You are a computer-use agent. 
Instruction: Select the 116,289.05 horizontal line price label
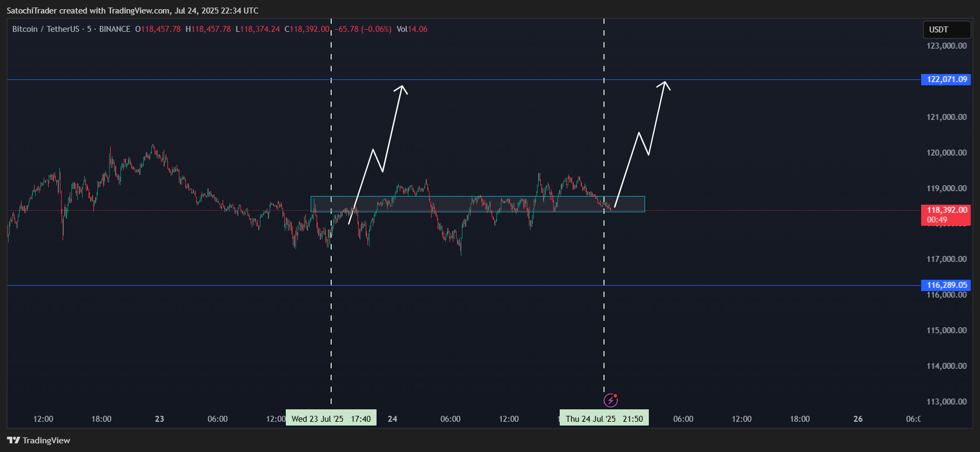(x=946, y=285)
